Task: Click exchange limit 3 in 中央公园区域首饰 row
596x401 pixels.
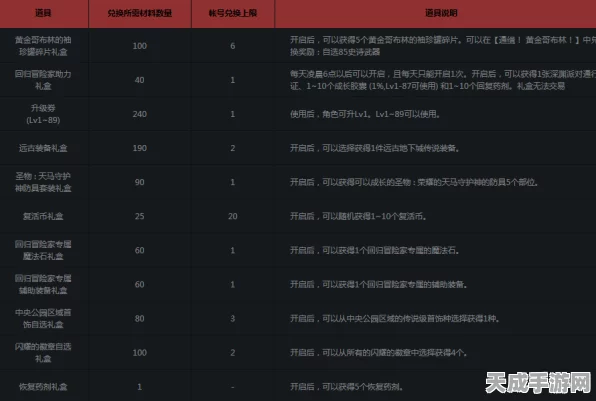Action: tap(233, 319)
